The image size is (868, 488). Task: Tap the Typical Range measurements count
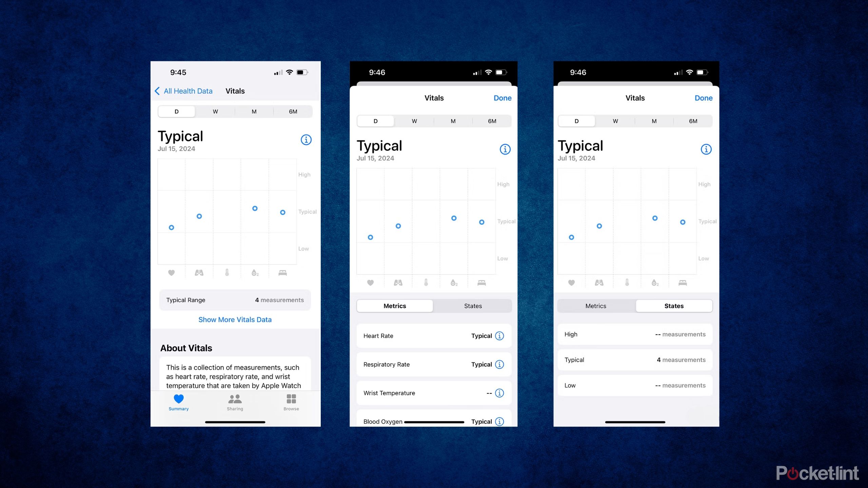tap(278, 300)
